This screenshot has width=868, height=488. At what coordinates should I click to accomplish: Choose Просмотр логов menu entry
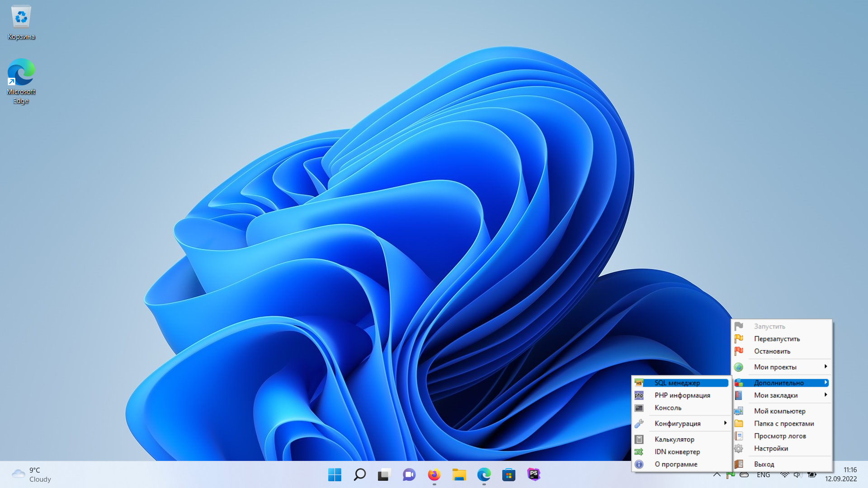point(780,436)
